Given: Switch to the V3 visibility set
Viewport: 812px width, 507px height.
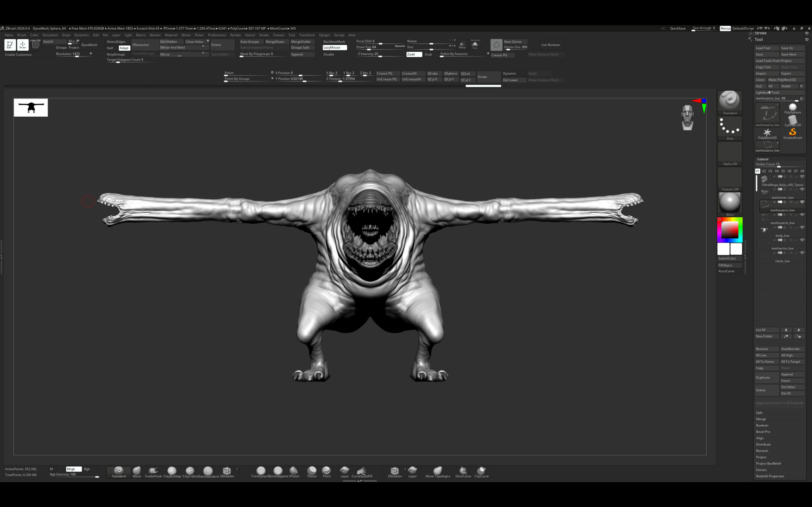Looking at the screenshot, I should pos(770,171).
